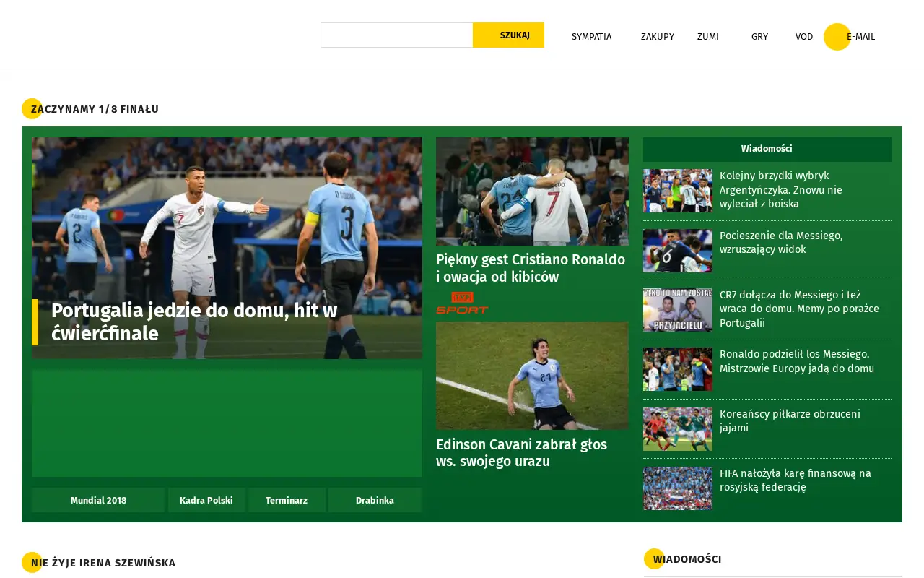Open thumbnail beside 'Kolejny brzydki wybryk Argentyńczyka'

[678, 191]
